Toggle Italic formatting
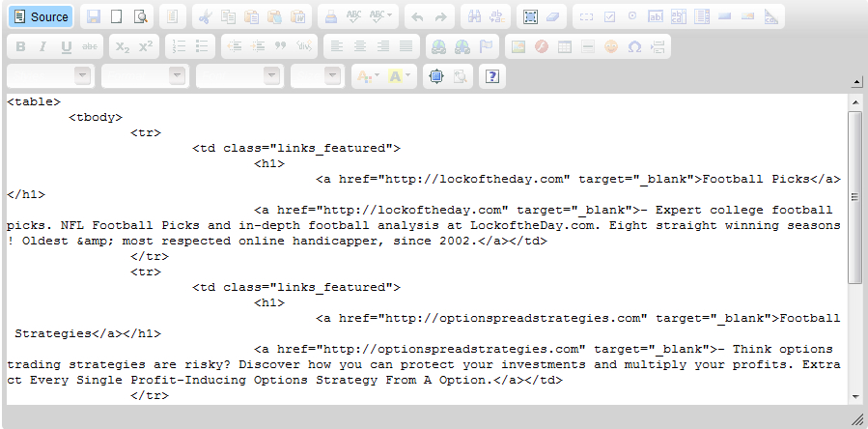 [43, 47]
